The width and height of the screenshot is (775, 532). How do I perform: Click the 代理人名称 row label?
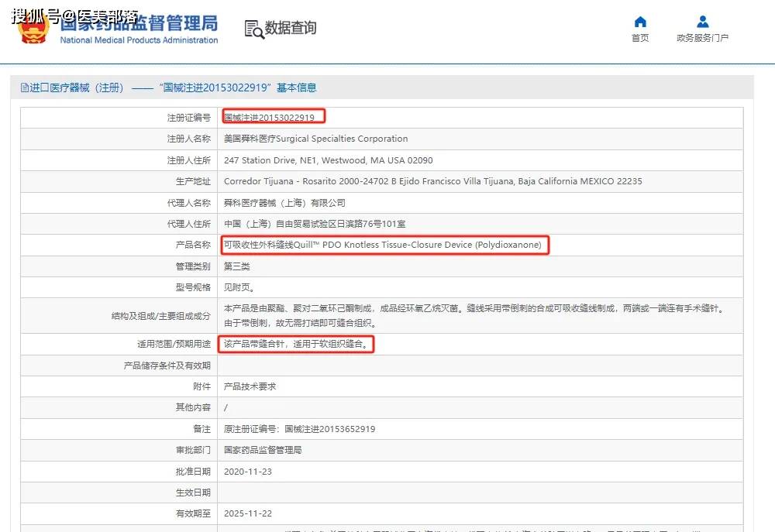click(189, 203)
